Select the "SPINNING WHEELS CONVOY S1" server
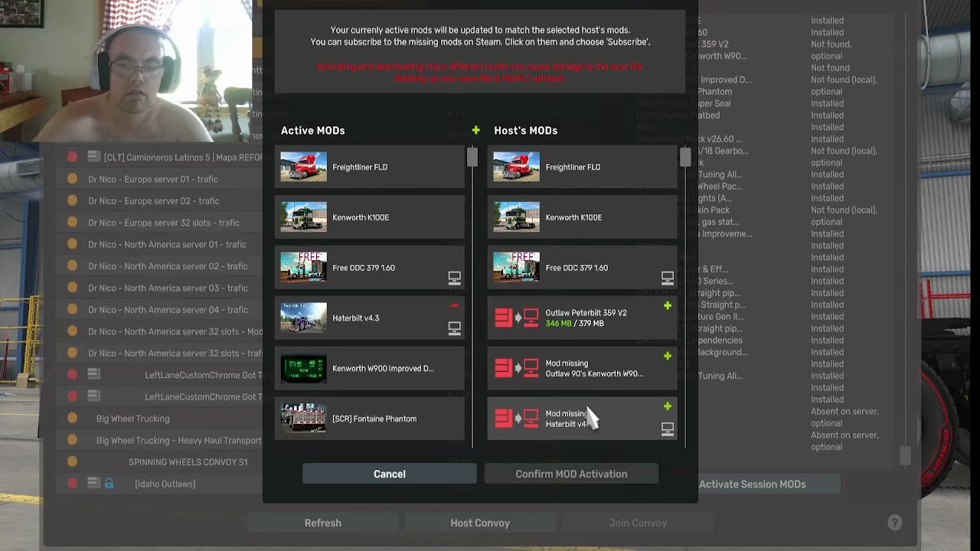 pos(188,462)
